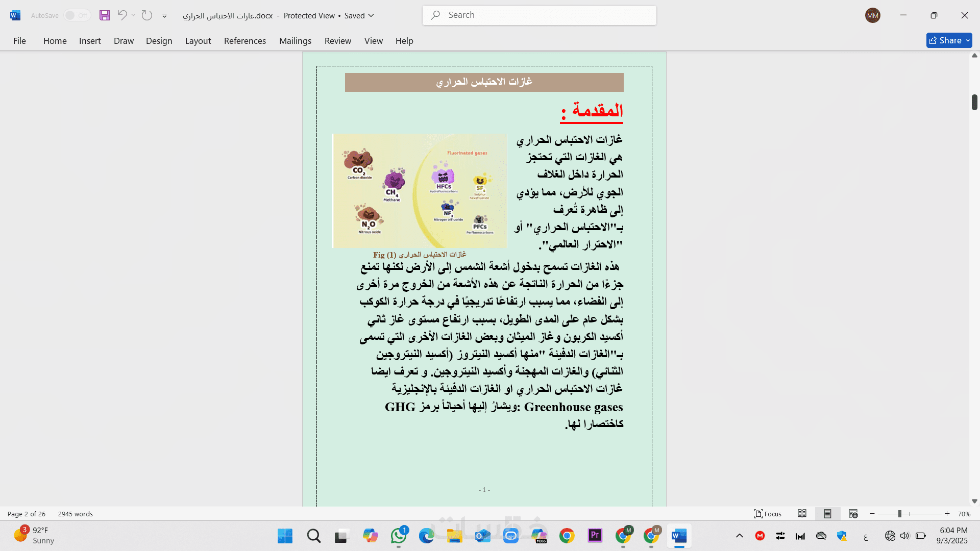Click inside the Search box

pyautogui.click(x=540, y=15)
